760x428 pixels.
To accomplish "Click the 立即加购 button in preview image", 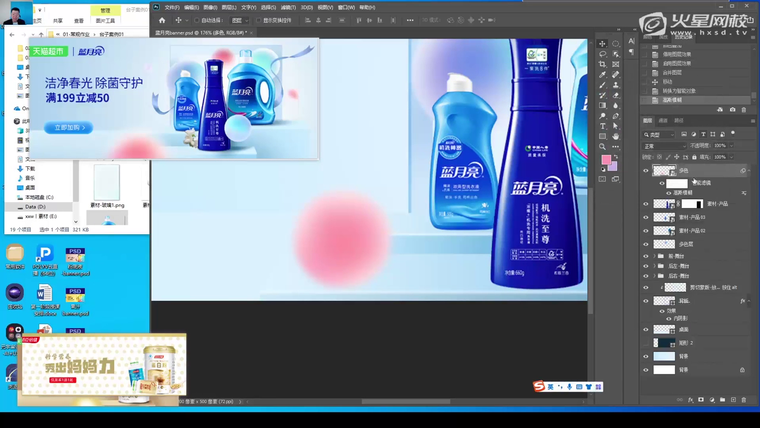I will (68, 128).
